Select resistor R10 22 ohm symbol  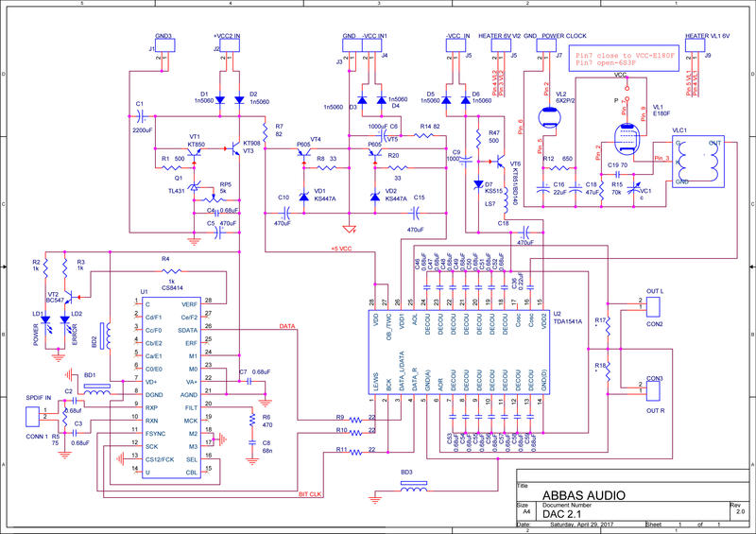point(355,433)
